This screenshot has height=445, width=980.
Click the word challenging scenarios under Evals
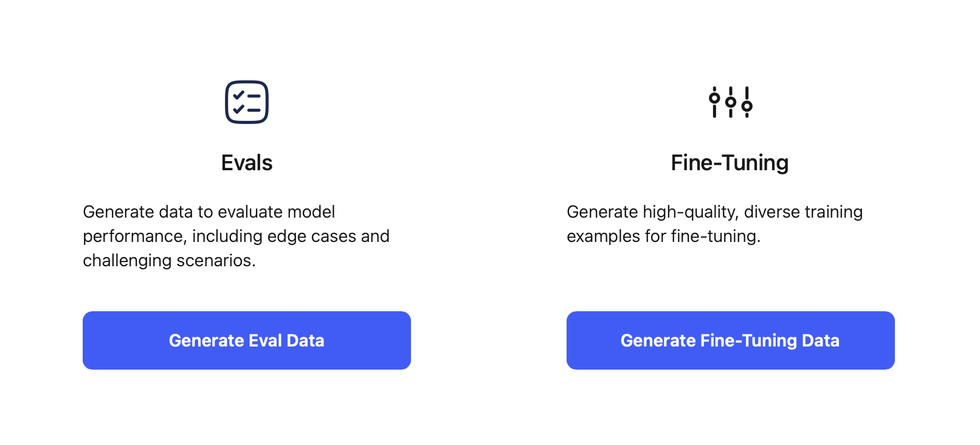coord(170,260)
